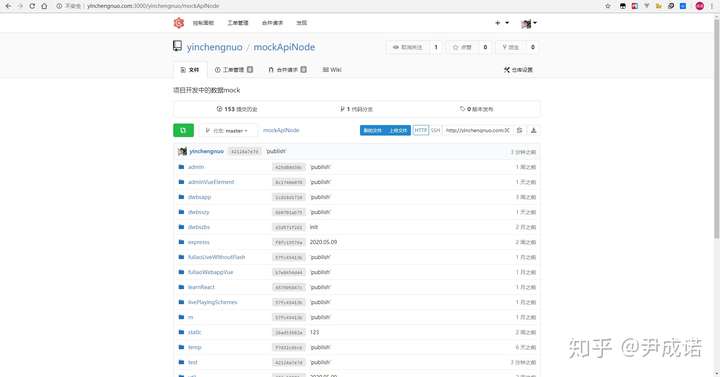Image resolution: width=720 pixels, height=377 pixels.
Task: Click the green compare/pull request button
Action: point(183,130)
